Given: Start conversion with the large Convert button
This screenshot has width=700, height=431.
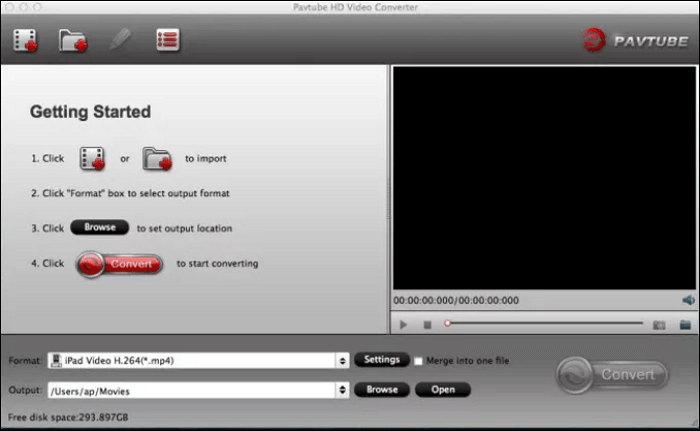Looking at the screenshot, I should (612, 375).
